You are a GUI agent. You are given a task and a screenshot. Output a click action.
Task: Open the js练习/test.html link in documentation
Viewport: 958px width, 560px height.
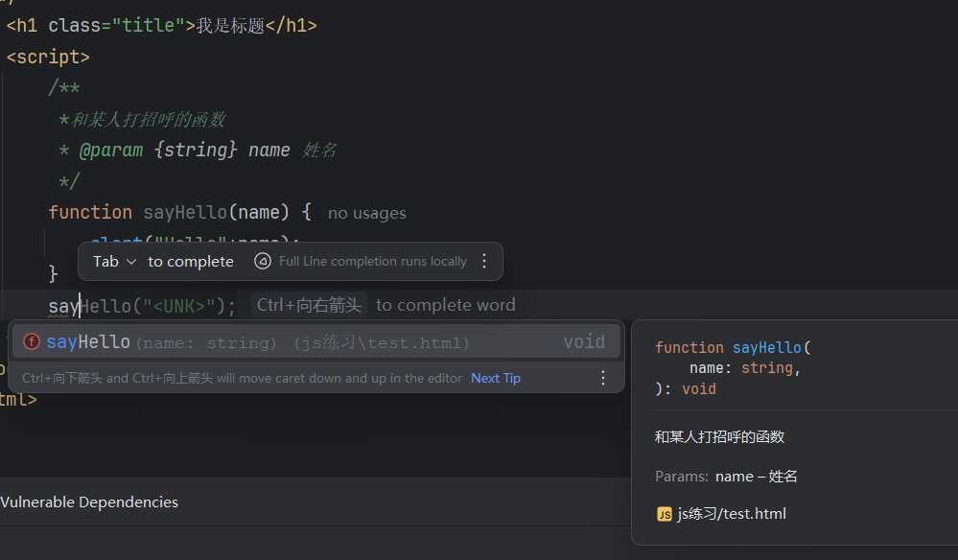click(x=732, y=514)
